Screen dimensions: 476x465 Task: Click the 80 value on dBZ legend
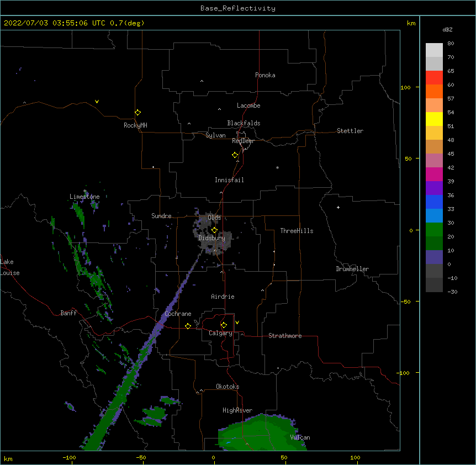451,44
